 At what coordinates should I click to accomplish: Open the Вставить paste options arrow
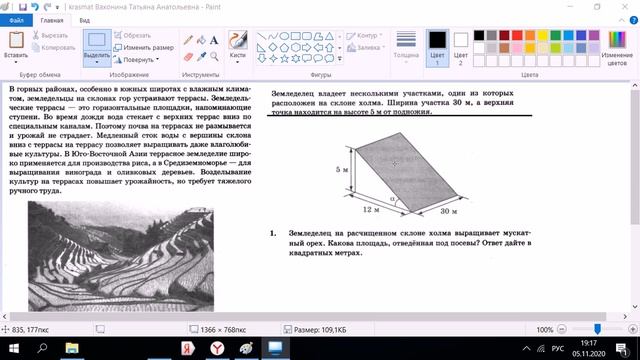tap(16, 62)
